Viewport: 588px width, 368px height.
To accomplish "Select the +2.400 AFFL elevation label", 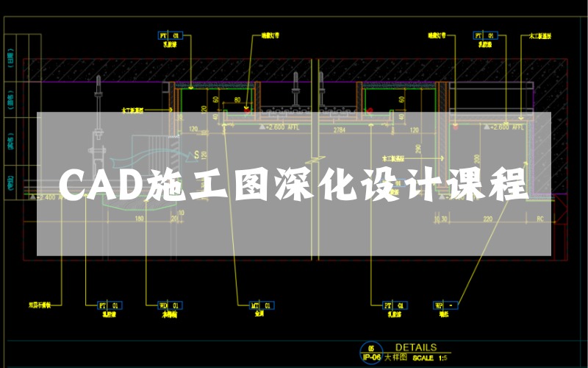I will point(52,197).
